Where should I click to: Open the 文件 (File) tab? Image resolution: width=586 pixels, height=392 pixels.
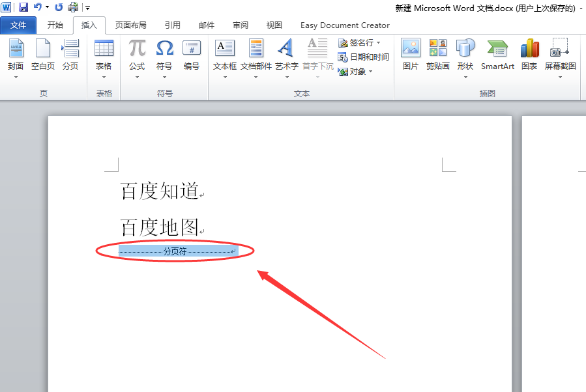(18, 25)
